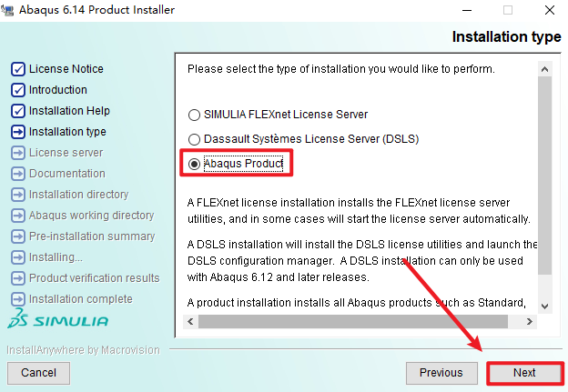Click the Installation type arrow icon
The width and height of the screenshot is (568, 392).
click(17, 132)
